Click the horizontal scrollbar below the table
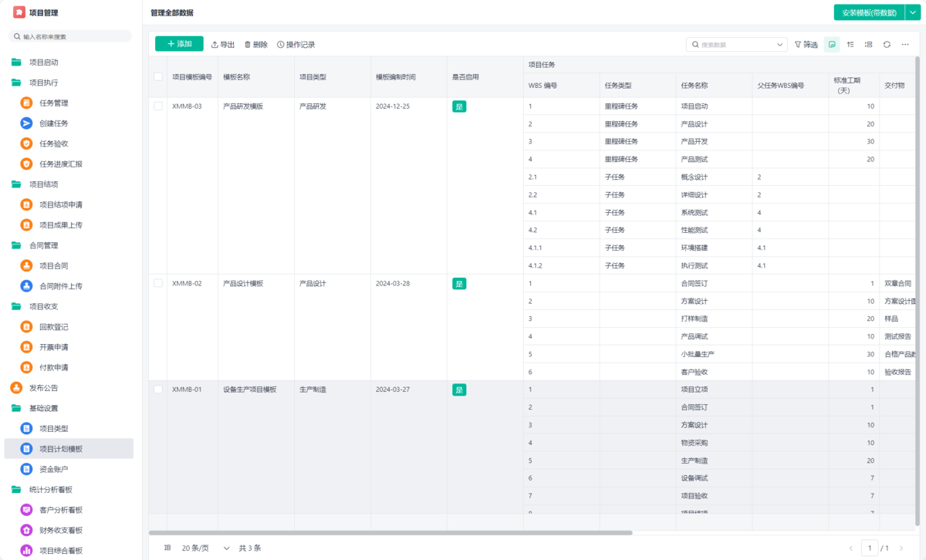This screenshot has height=560, width=926. pos(390,532)
